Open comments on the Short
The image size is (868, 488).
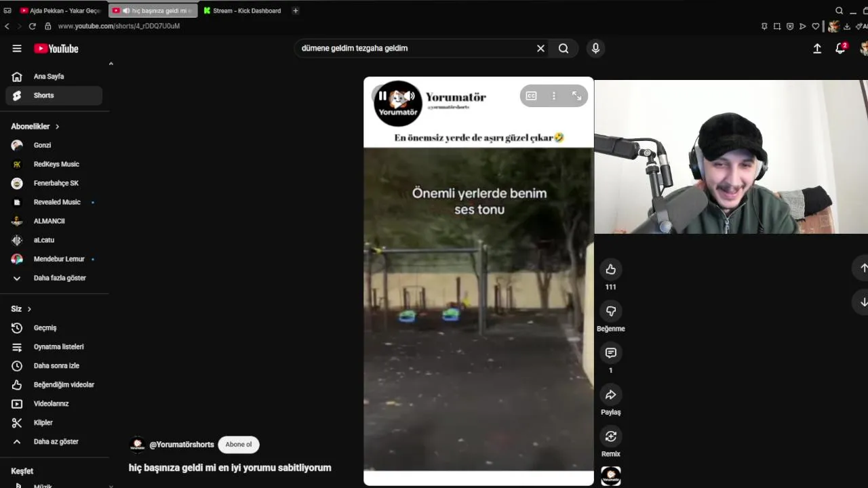point(610,353)
